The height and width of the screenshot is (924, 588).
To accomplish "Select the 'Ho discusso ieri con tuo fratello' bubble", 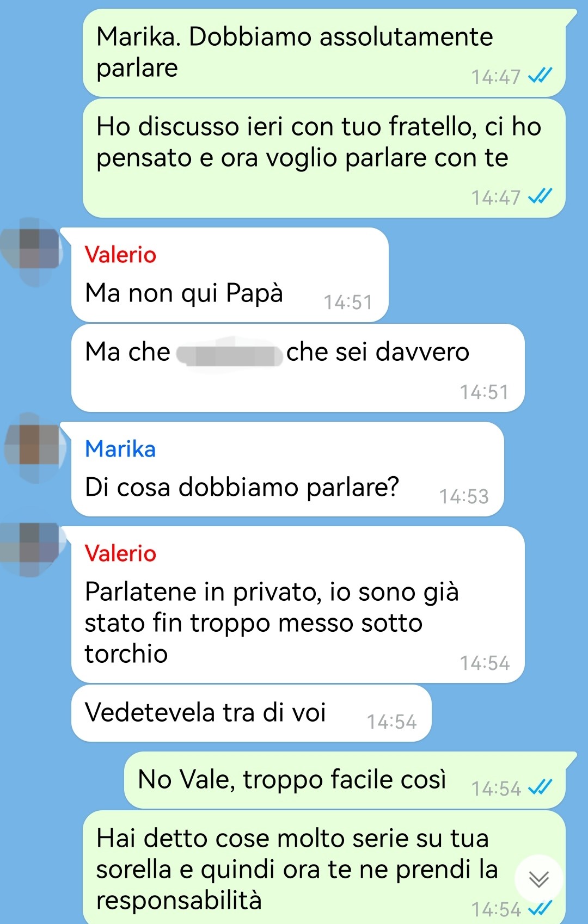I will (x=324, y=158).
